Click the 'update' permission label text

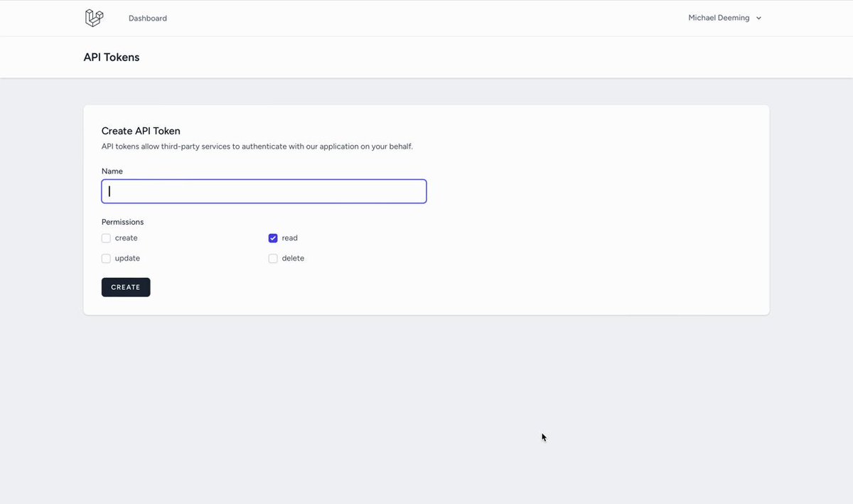tap(127, 259)
